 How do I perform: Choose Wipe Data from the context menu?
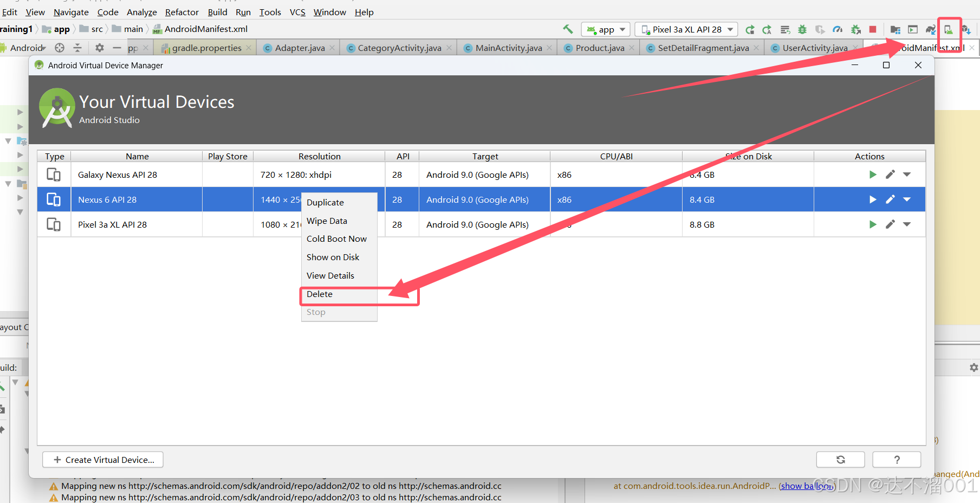(339, 221)
